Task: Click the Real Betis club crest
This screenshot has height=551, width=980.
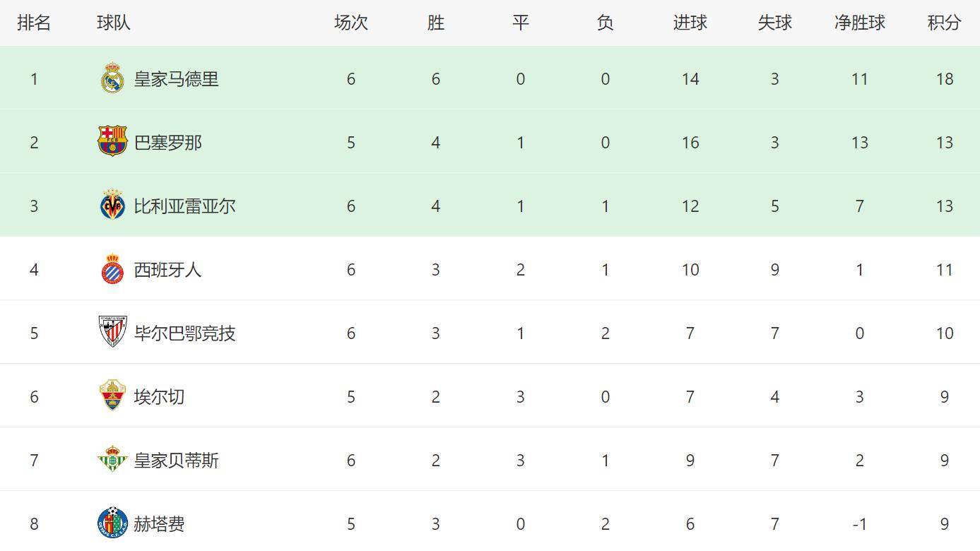Action: [x=112, y=460]
